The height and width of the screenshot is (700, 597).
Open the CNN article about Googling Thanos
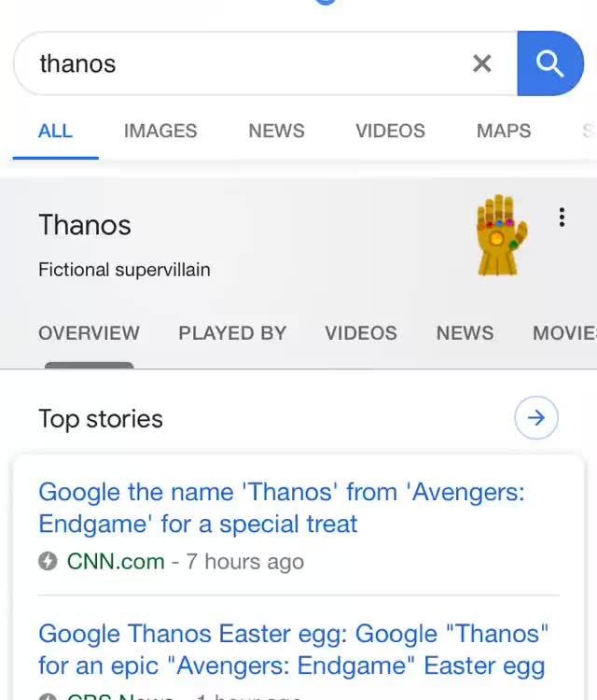(282, 508)
